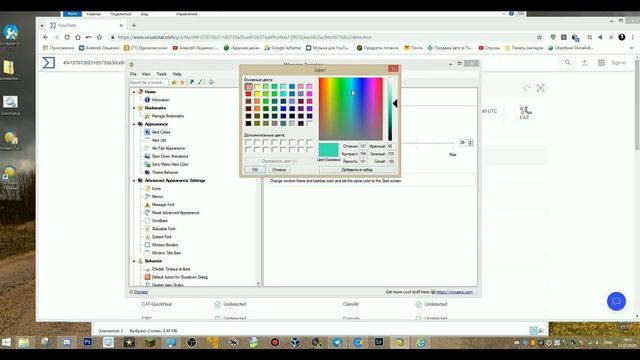The height and width of the screenshot is (360, 640).
Task: Click the gear settings toolbar icon in Winaero
Action: 211,82
